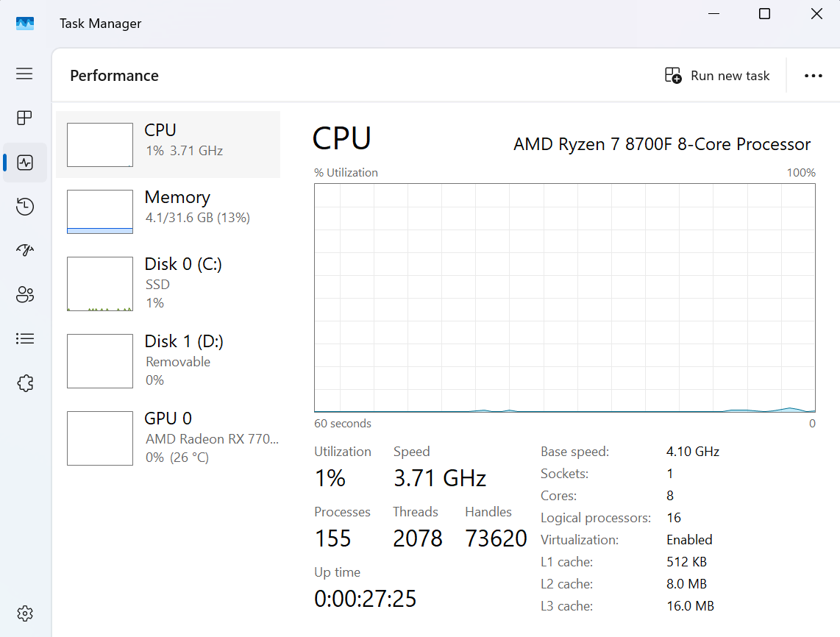Open the Startup apps icon
Screen dimensions: 840x637
coord(25,251)
